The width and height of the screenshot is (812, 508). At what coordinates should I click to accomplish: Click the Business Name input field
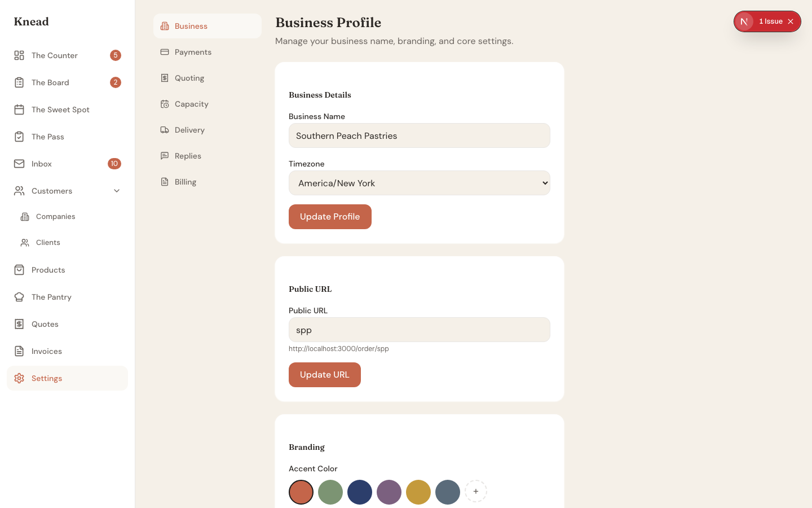point(420,135)
